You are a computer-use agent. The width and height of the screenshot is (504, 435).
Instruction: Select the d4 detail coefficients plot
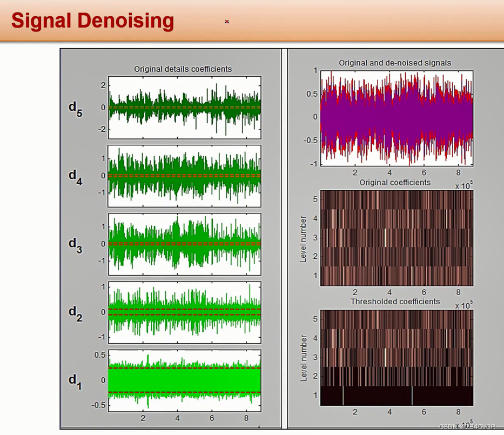185,176
